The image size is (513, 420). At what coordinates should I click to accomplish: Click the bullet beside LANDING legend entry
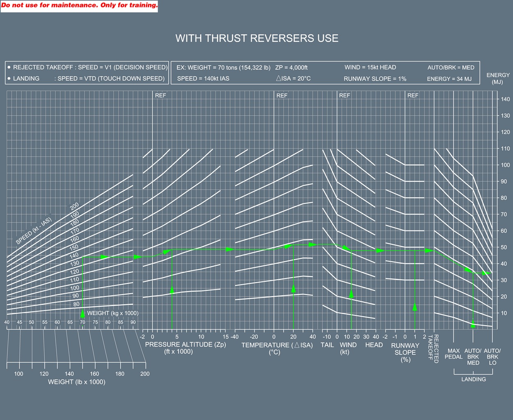click(9, 78)
